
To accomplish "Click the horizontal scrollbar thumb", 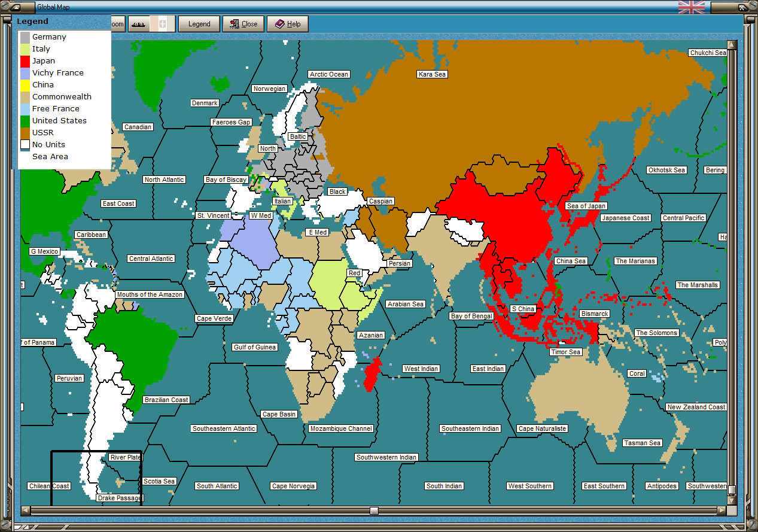I will point(374,510).
